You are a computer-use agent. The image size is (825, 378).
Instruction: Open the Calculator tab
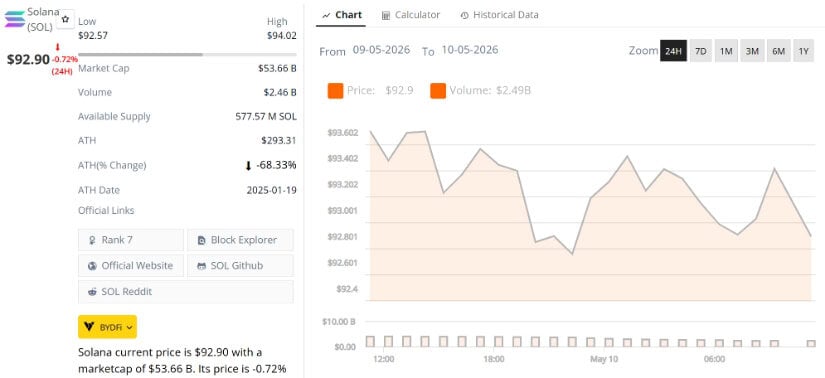coord(411,15)
